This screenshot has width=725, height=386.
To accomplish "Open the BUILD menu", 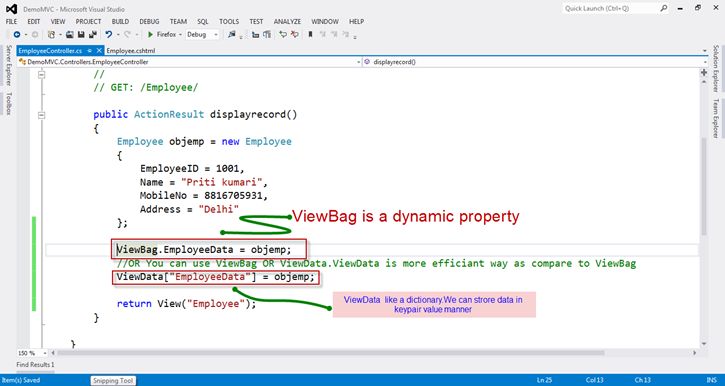I will point(120,21).
